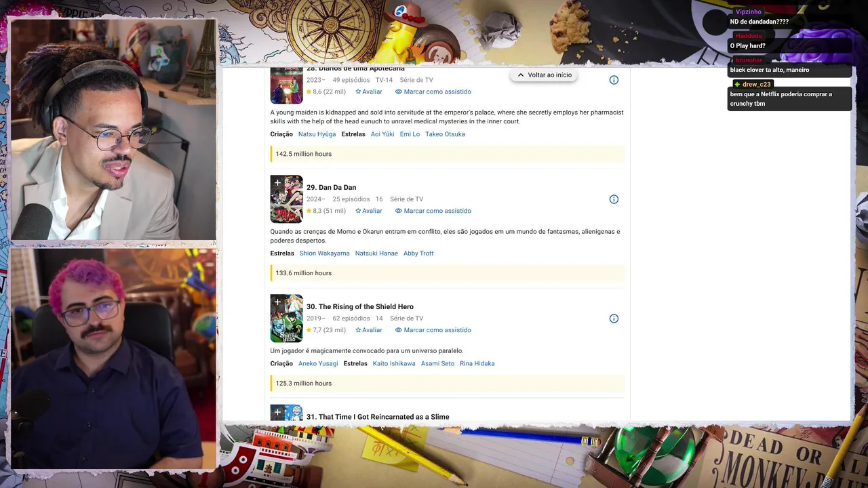Mark Dan Da Dan as watched

pos(433,211)
